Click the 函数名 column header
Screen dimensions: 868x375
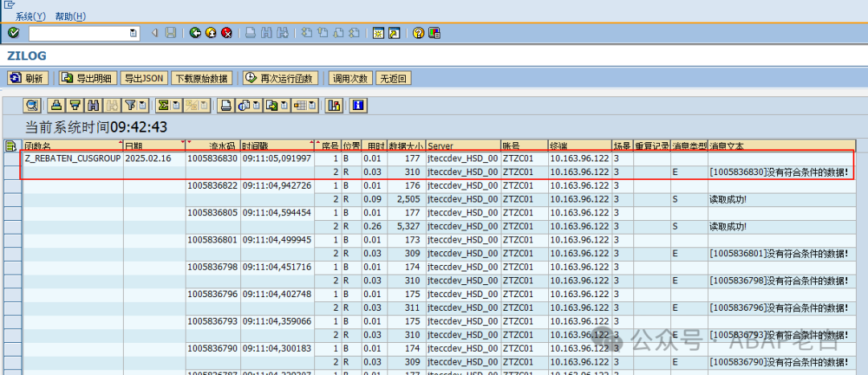click(72, 146)
